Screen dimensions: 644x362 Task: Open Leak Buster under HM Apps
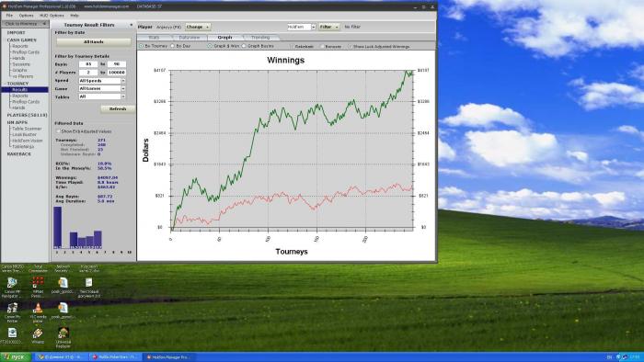[24, 134]
